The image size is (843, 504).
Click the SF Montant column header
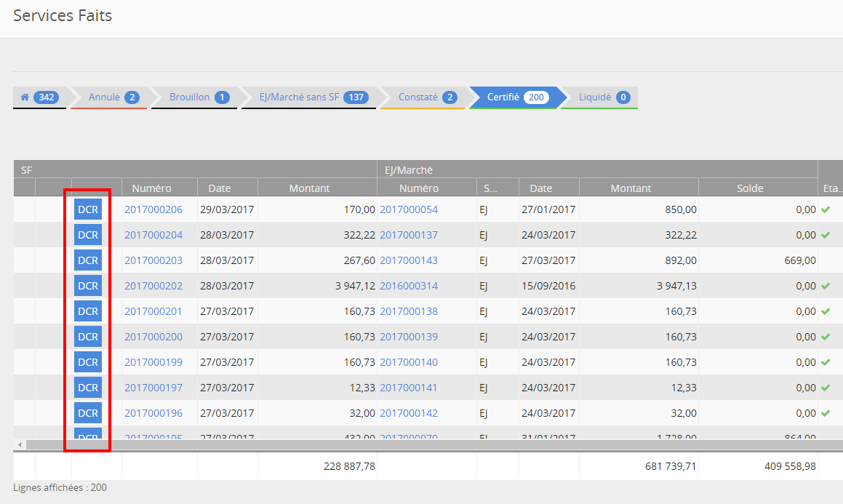coord(309,188)
